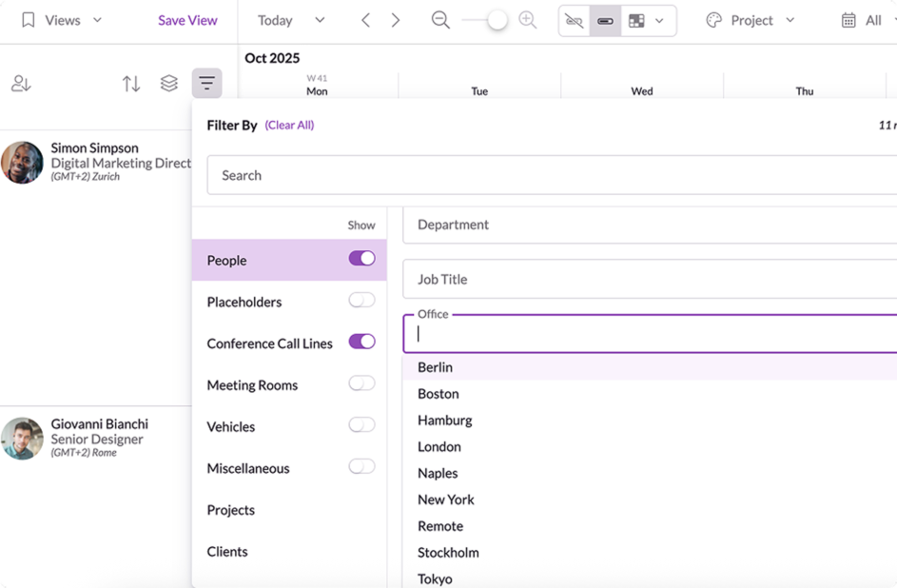Select Projects in the filter categories
This screenshot has width=897, height=588.
pyautogui.click(x=229, y=509)
